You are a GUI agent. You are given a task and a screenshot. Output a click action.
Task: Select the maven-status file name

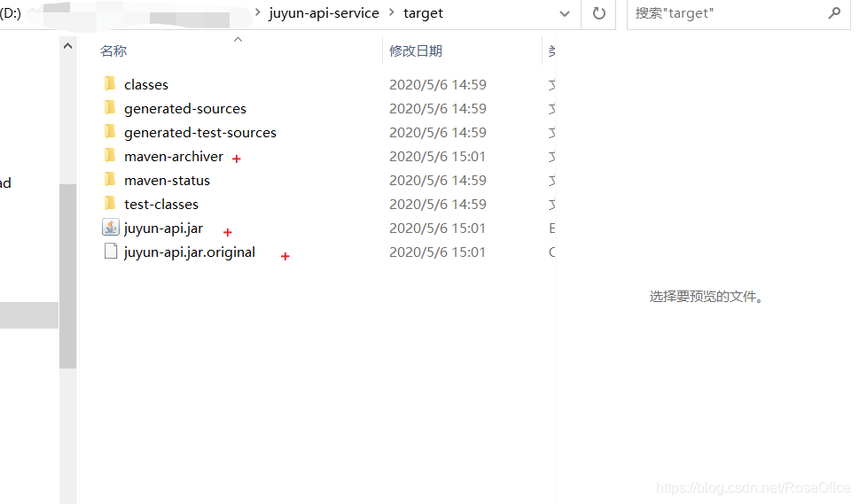coord(167,180)
